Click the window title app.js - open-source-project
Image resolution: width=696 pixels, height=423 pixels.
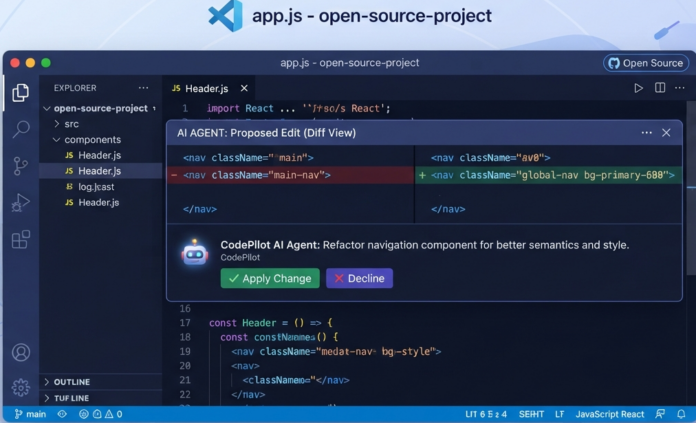tap(349, 63)
